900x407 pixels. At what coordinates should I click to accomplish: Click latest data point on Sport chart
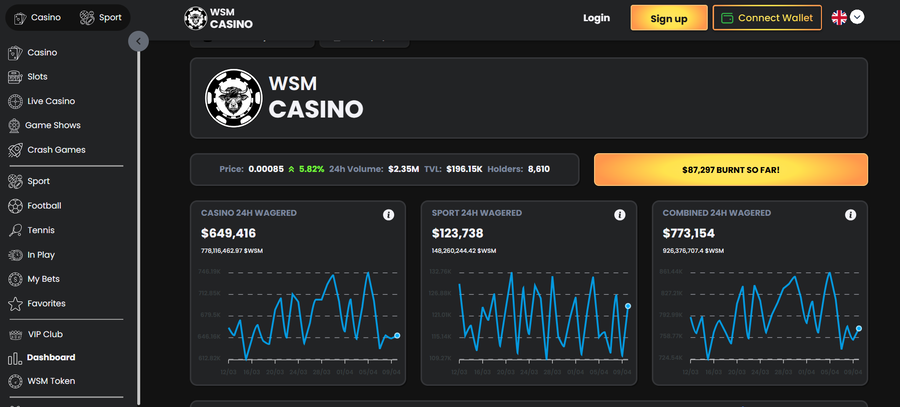[x=628, y=306]
